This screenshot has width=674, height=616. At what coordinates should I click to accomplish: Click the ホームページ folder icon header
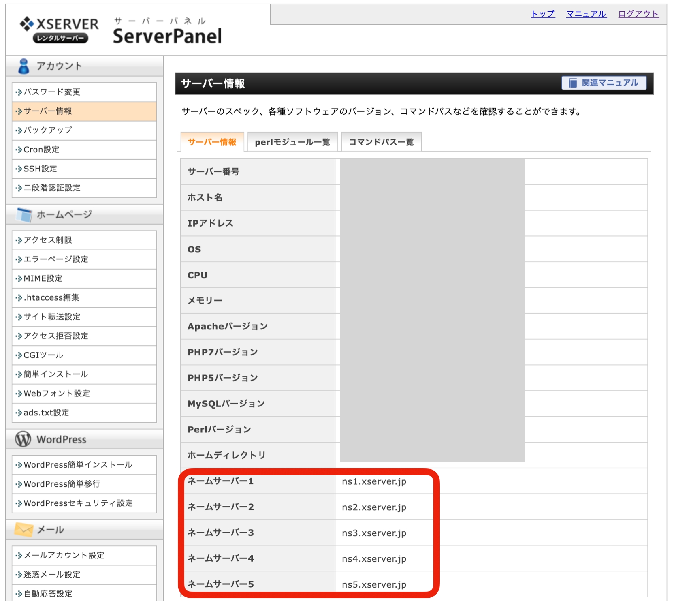coord(24,215)
